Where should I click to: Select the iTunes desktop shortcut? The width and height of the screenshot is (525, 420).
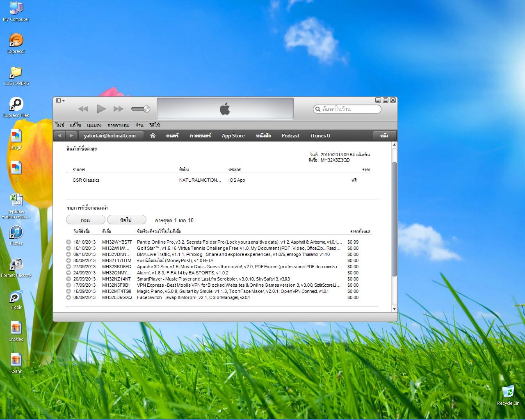(x=16, y=235)
